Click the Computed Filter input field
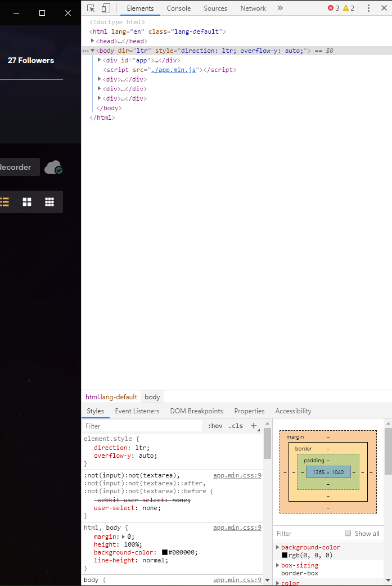The width and height of the screenshot is (392, 586). (308, 534)
